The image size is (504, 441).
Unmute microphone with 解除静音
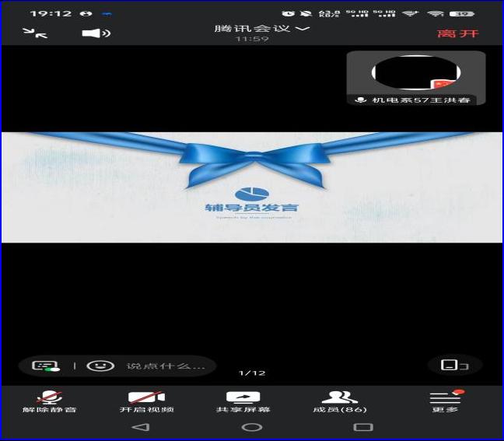point(50,401)
